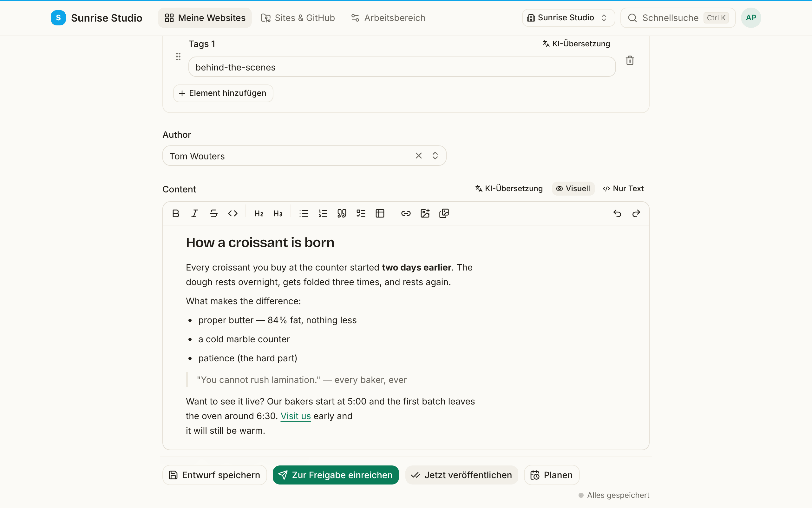812x508 pixels.
Task: Click KI-Übersetzung for Content
Action: [509, 189]
